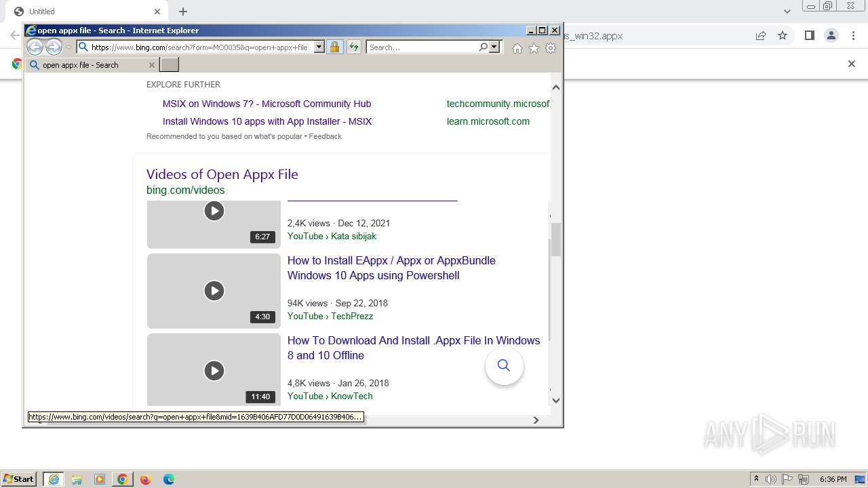The width and height of the screenshot is (868, 488).
Task: Go forward in Internet Explorer
Action: (54, 47)
